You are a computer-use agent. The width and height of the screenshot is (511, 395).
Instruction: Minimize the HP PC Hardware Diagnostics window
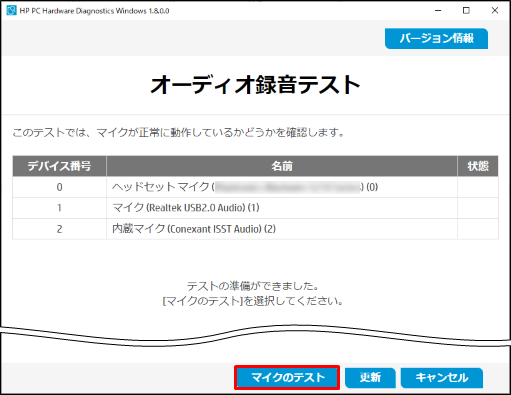[438, 11]
